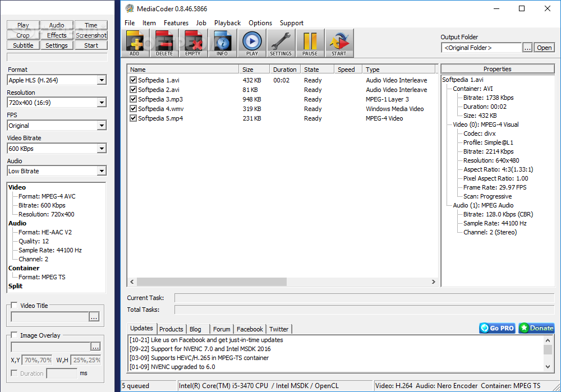
Task: Click the Audio button in left panel
Action: 57,25
